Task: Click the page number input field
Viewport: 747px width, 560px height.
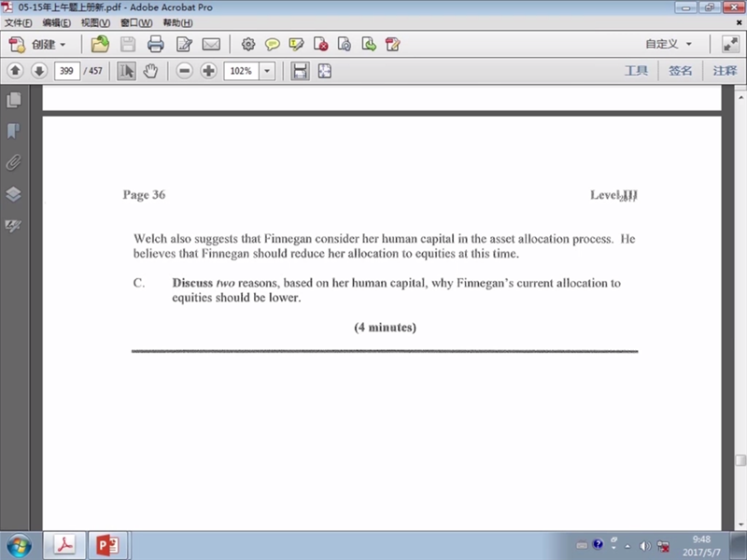Action: [67, 71]
